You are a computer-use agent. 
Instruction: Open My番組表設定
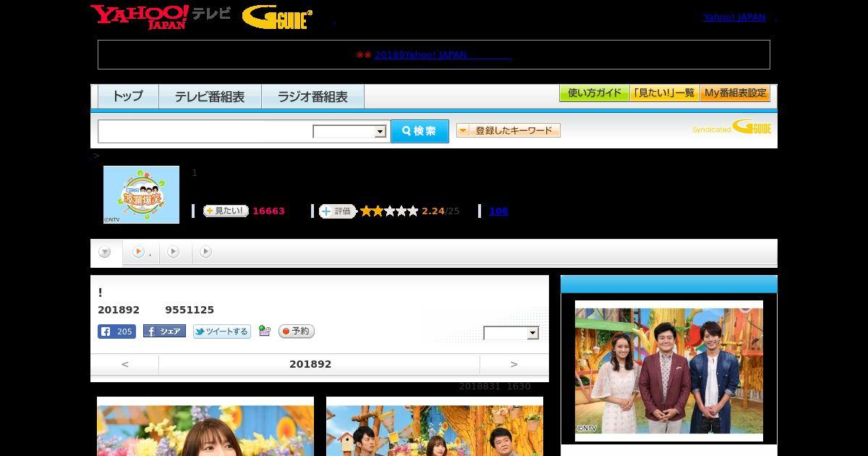click(735, 93)
